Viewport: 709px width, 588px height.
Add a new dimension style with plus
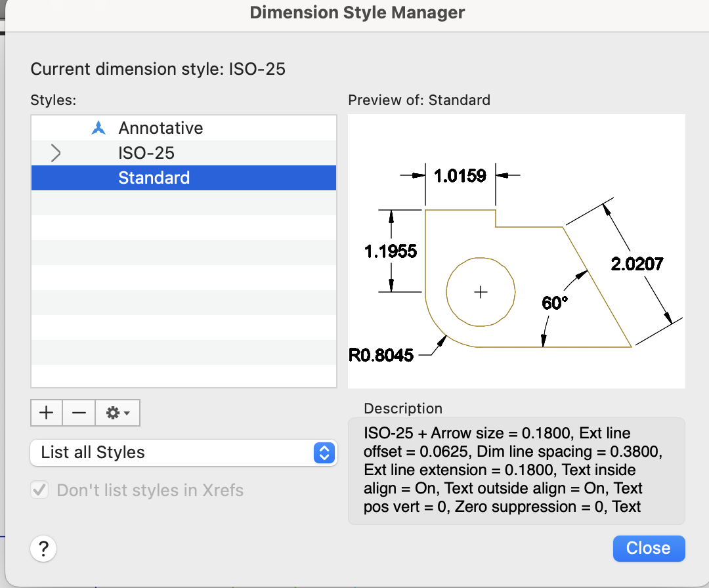pos(47,413)
